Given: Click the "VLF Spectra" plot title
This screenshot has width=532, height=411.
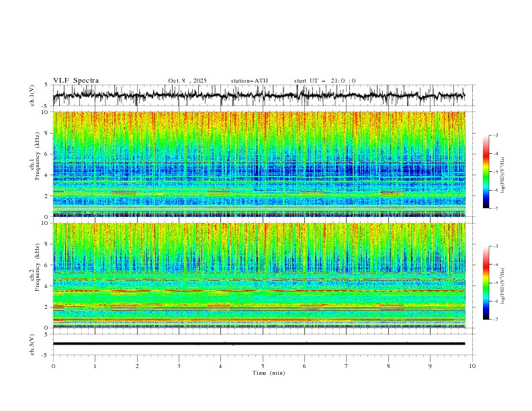Looking at the screenshot, I should tap(76, 81).
